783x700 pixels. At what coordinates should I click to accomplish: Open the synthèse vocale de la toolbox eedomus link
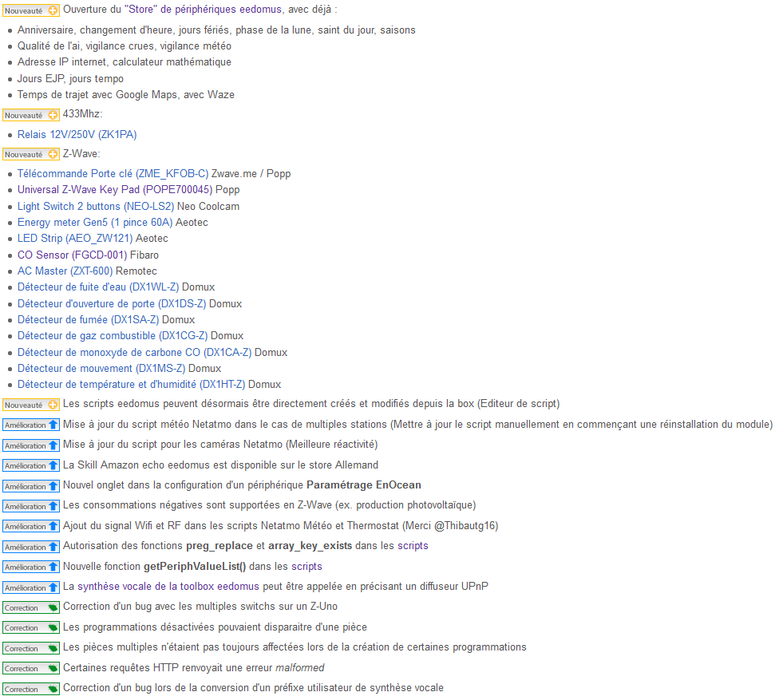(x=168, y=586)
